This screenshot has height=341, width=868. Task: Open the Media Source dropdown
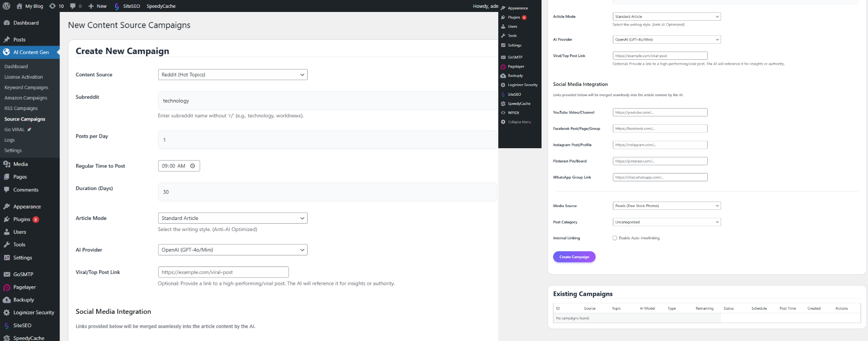[666, 206]
